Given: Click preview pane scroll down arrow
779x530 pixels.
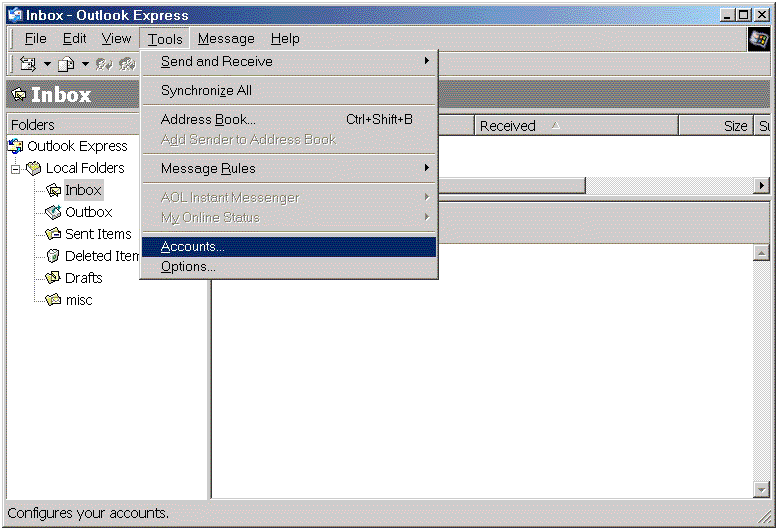Looking at the screenshot, I should (x=761, y=489).
